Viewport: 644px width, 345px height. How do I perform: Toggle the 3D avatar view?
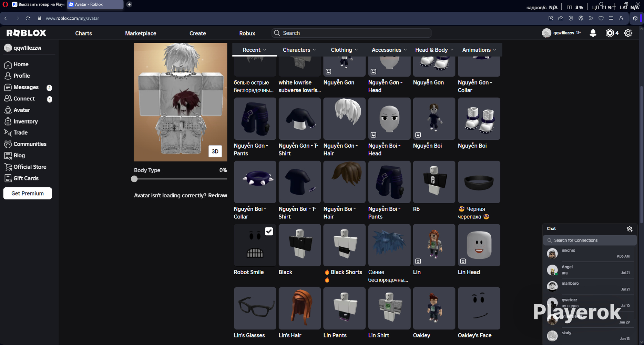(215, 151)
